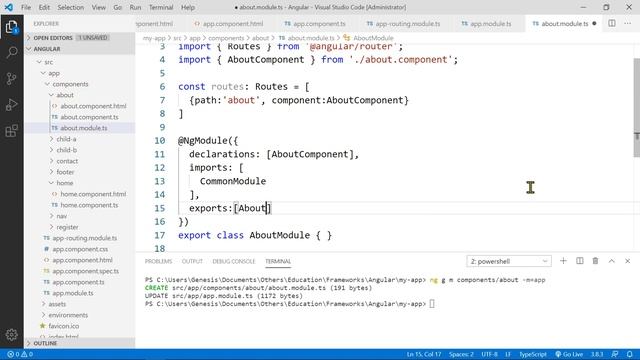Screen dimensions: 640x360
Task: Kill the terminal with trash icon
Action: coord(596,261)
